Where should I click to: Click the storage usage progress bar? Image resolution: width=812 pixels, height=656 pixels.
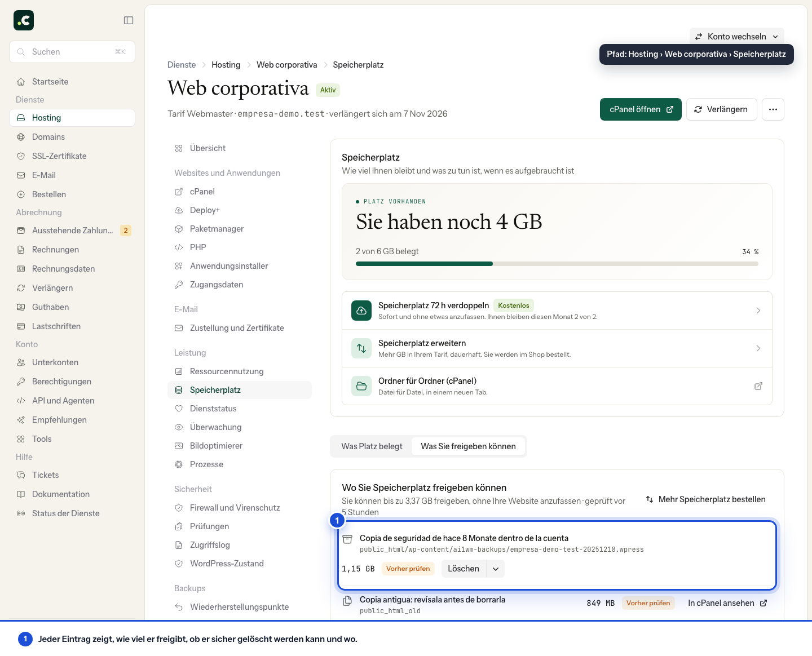(x=557, y=264)
